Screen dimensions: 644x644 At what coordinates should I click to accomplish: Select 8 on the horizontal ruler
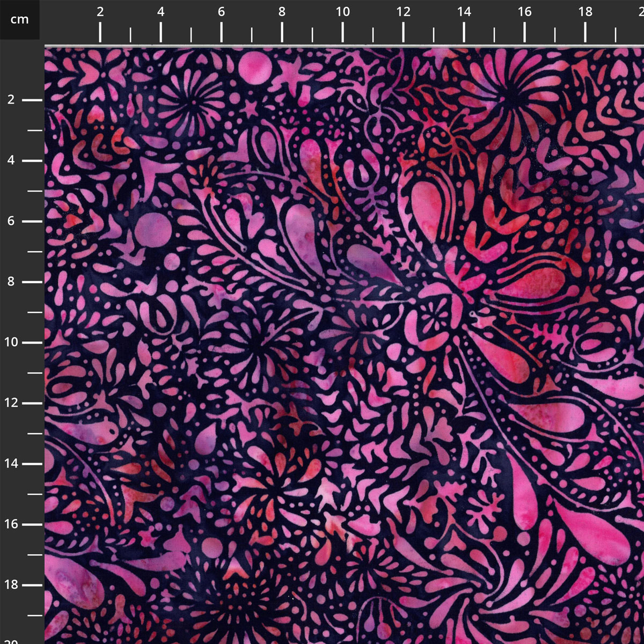click(x=282, y=12)
